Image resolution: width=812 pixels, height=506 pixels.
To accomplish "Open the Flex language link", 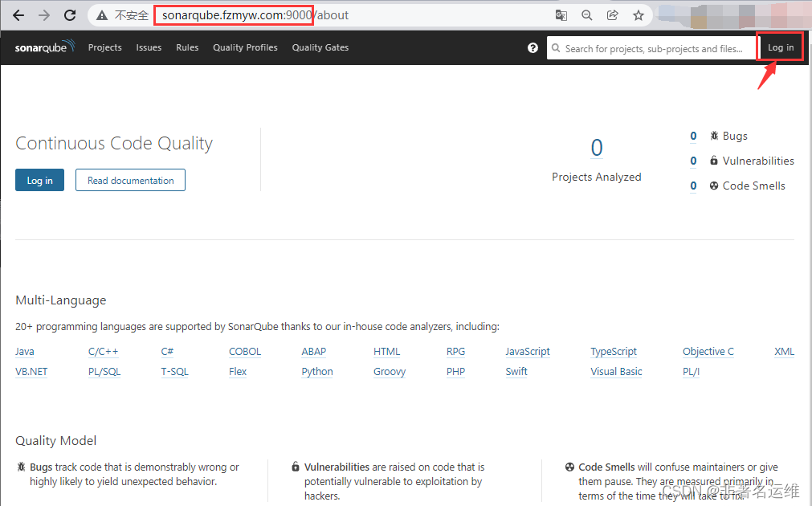I will 238,371.
